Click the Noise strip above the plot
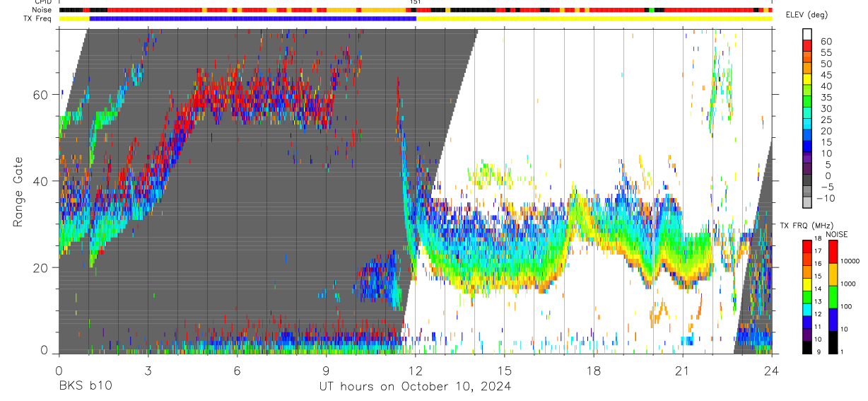 pyautogui.click(x=416, y=10)
